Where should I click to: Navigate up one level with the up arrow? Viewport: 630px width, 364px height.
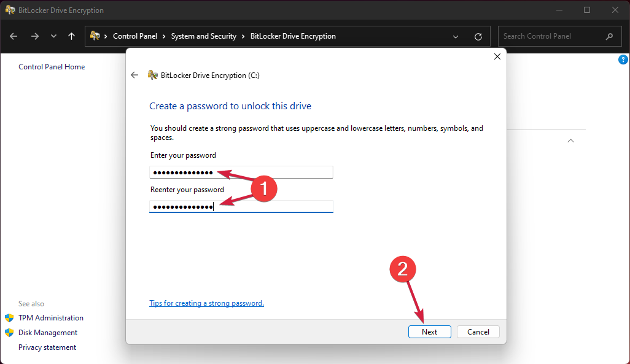(72, 36)
